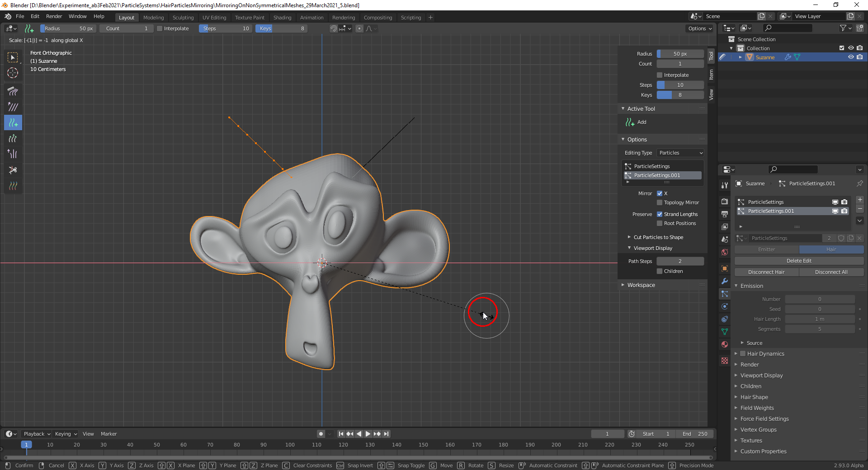Screen dimensions: 868x470
Task: Click the Play animation button
Action: 368,434
